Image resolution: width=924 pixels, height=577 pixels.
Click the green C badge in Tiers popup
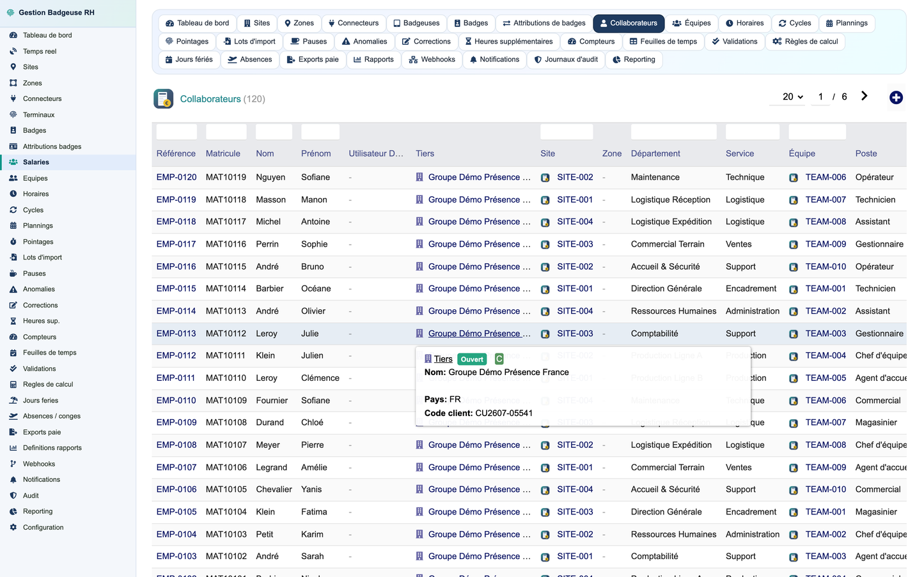[x=499, y=359]
